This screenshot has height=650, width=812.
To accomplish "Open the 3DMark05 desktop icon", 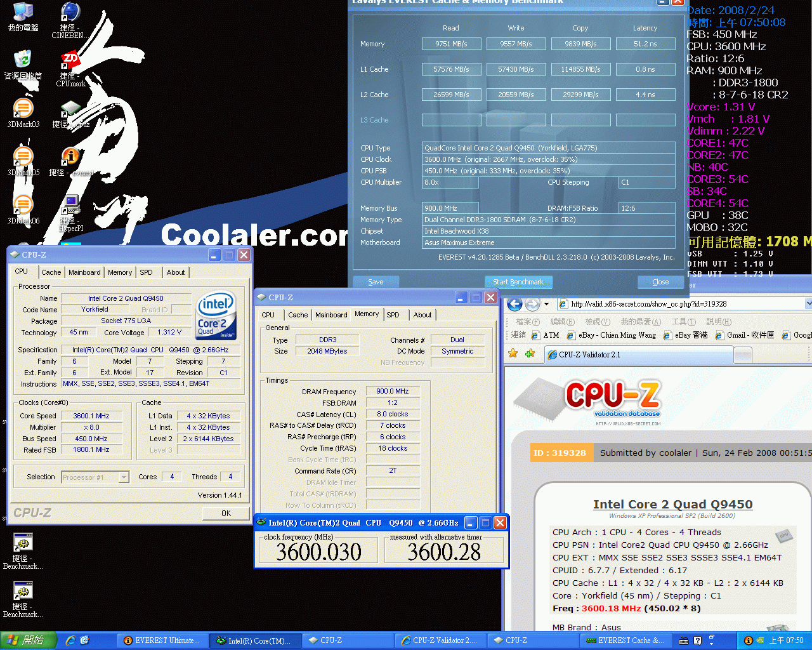I will point(23,161).
